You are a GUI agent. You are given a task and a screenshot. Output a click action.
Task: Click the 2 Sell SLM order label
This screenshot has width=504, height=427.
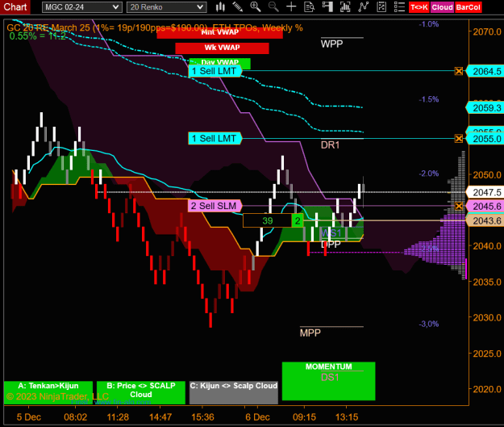[x=215, y=206]
